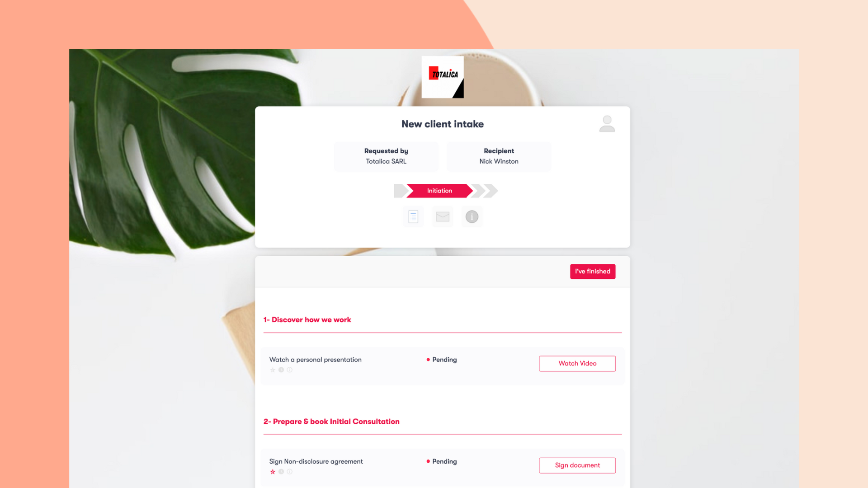
Task: Click the left arrow chevron on pipeline
Action: tap(400, 191)
